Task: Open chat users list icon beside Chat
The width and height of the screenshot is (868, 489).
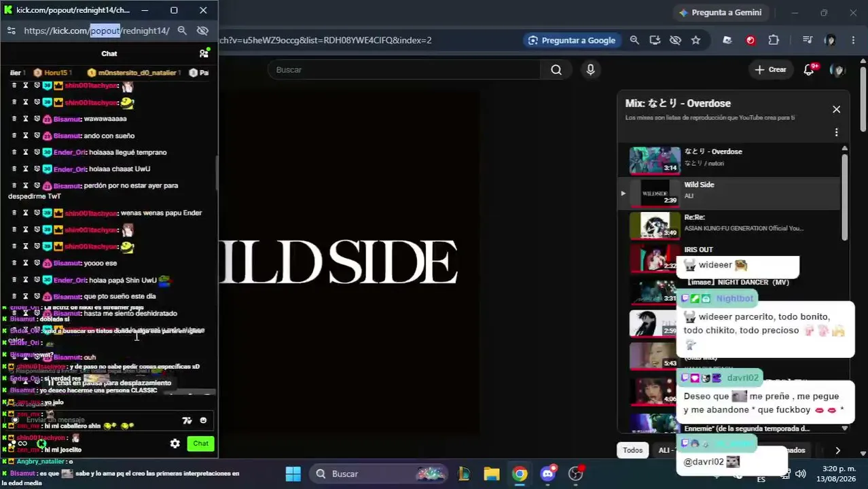Action: (204, 54)
